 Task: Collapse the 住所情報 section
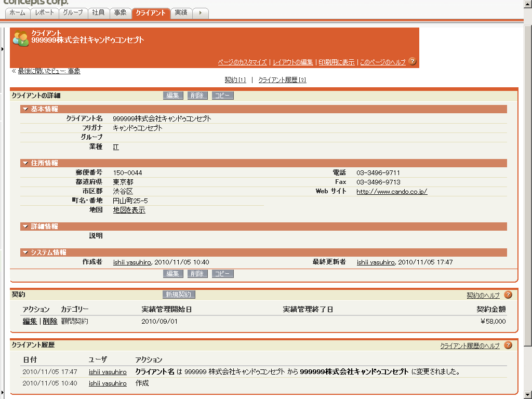(25, 163)
